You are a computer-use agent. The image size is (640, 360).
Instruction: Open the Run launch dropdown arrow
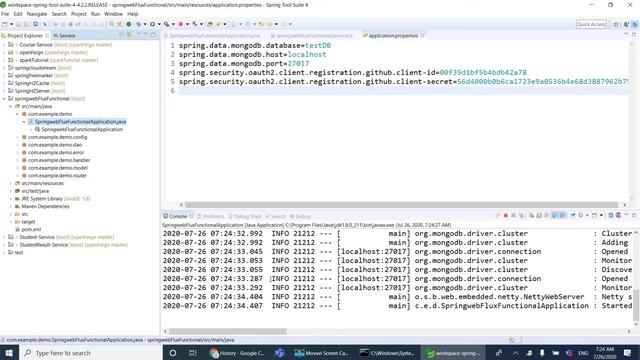click(x=159, y=24)
